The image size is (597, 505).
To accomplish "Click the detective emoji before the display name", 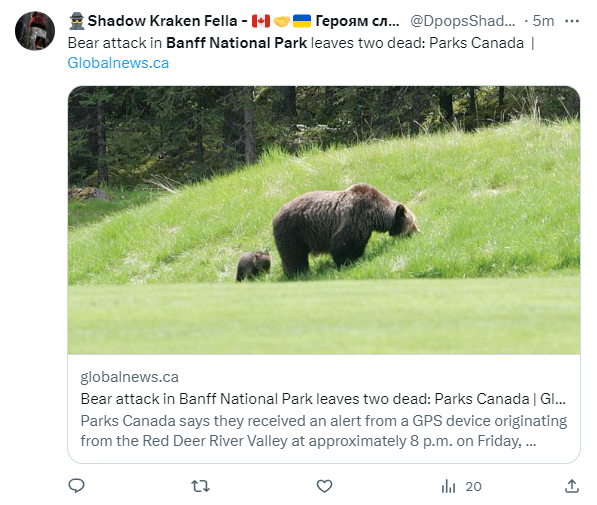I will (77, 21).
